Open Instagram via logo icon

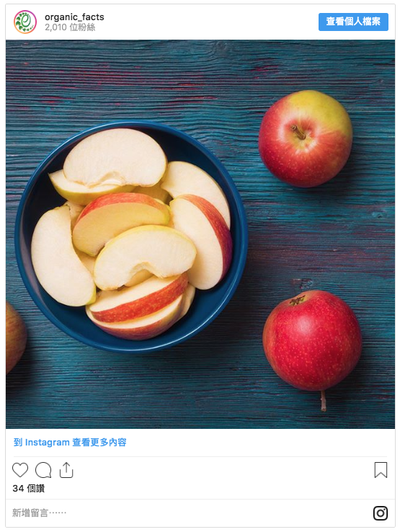[381, 513]
